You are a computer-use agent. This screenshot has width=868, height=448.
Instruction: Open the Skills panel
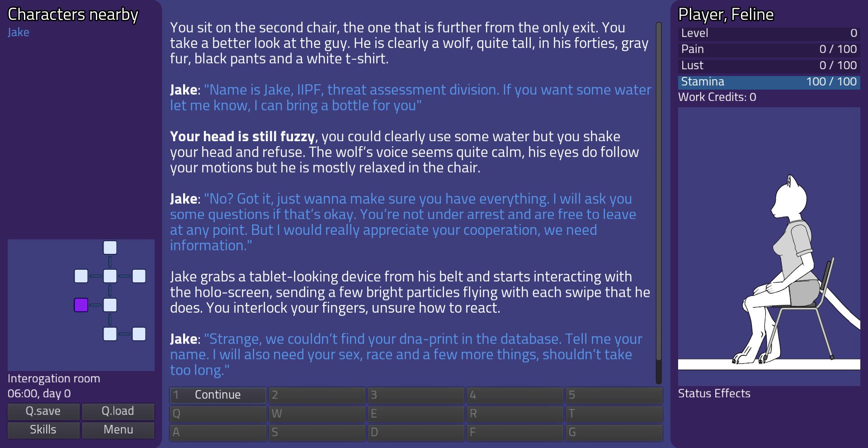coord(43,430)
